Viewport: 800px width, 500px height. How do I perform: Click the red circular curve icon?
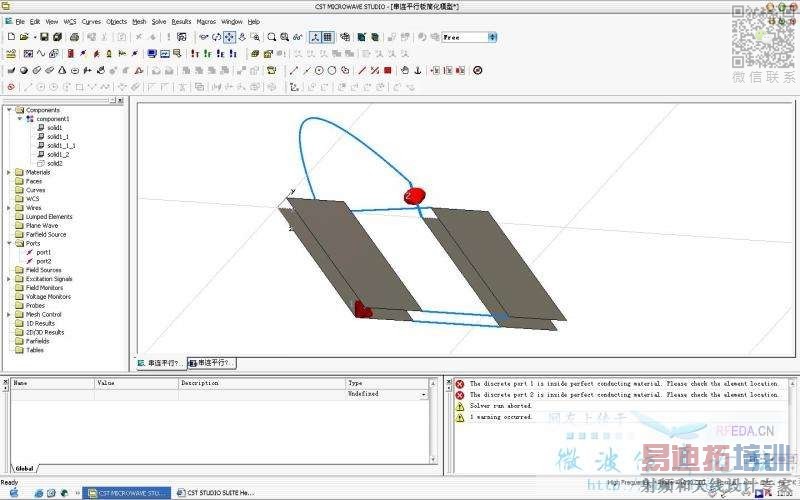11,87
